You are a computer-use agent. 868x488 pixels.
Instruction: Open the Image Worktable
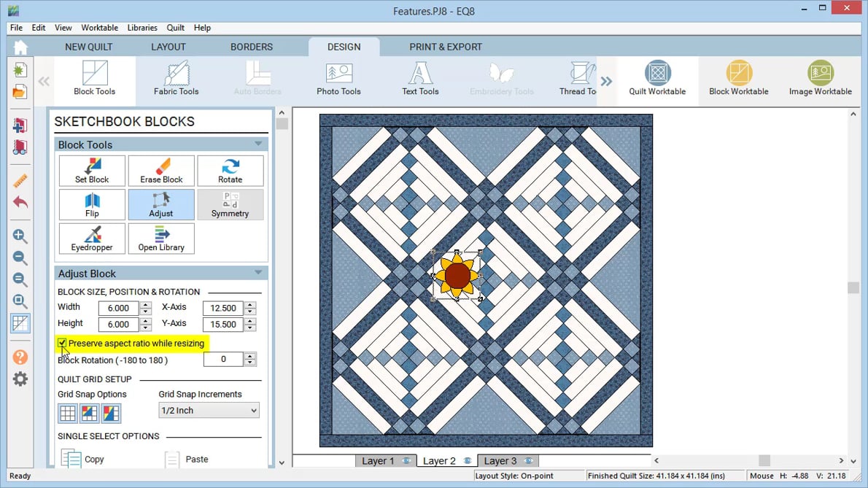820,78
